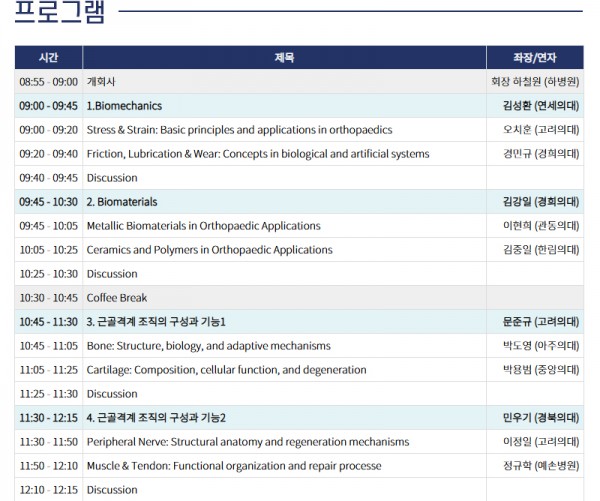Select the 시간 column header
Screen dimensions: 600x501
tap(48, 58)
